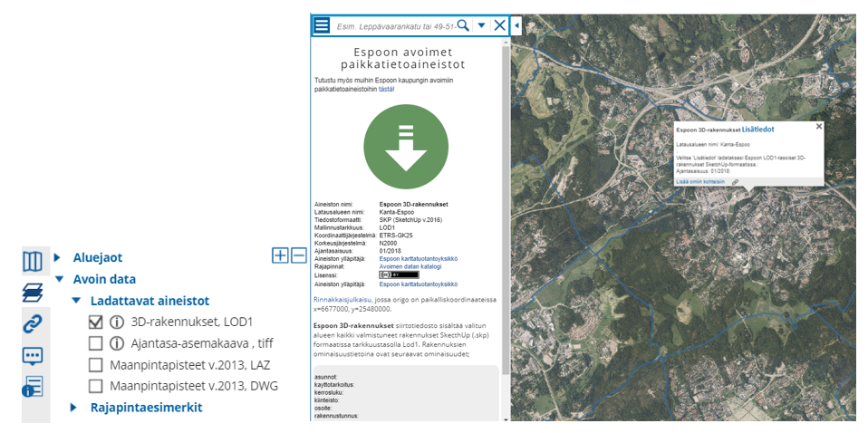Screen dimensions: 868x433
Task: Click the 3D-rakennukset, LOD1 label
Action: 192,322
